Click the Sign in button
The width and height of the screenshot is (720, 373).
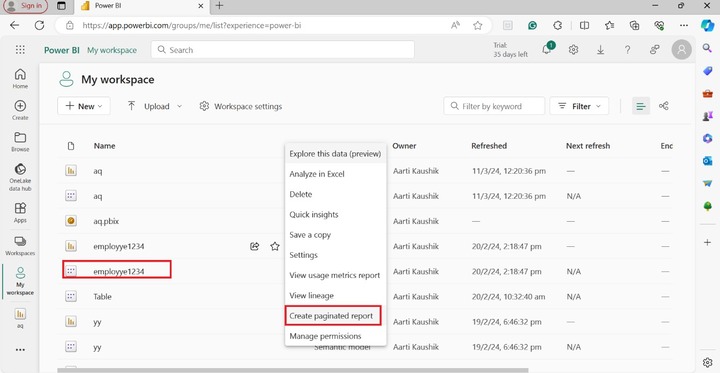(x=25, y=6)
